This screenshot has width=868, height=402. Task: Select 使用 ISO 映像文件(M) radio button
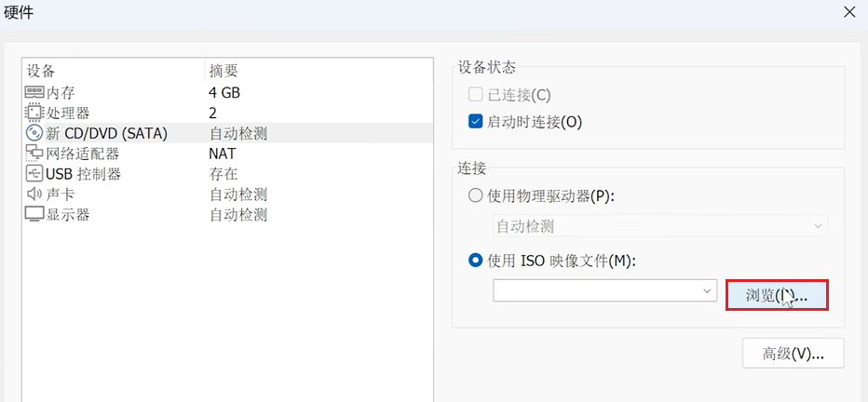click(x=476, y=261)
